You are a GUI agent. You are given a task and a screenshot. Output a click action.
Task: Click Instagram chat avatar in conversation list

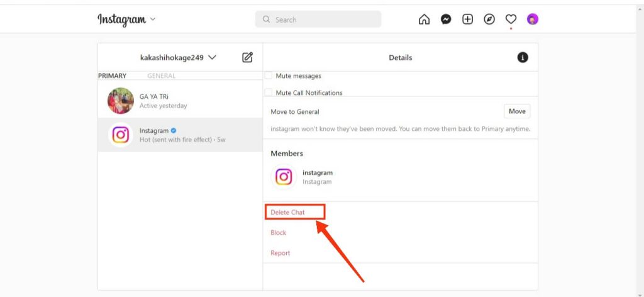tap(121, 135)
